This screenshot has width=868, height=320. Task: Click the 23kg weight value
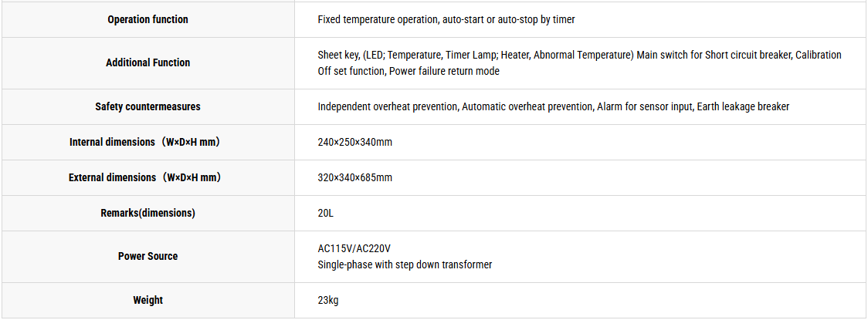(328, 300)
